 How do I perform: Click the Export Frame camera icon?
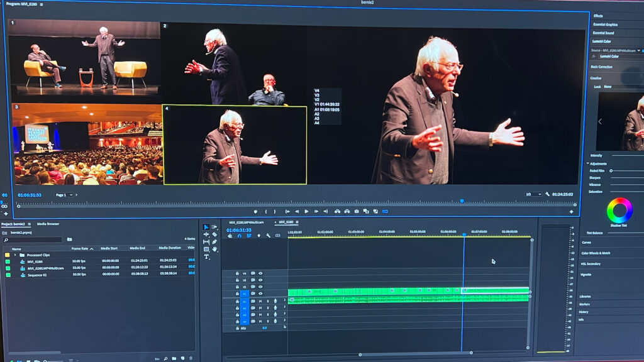[x=355, y=211]
